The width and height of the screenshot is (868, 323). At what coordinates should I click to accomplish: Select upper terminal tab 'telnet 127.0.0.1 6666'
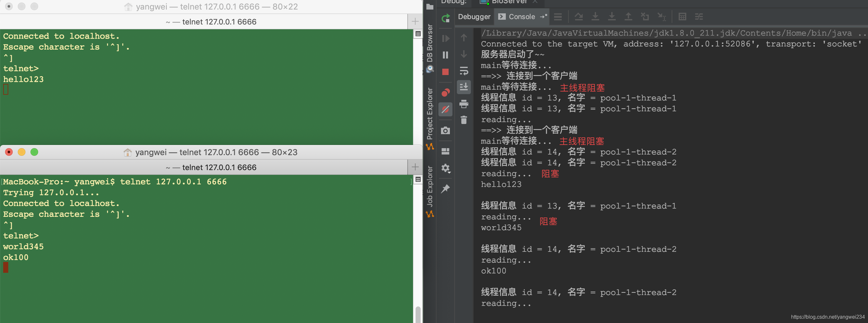(x=211, y=22)
